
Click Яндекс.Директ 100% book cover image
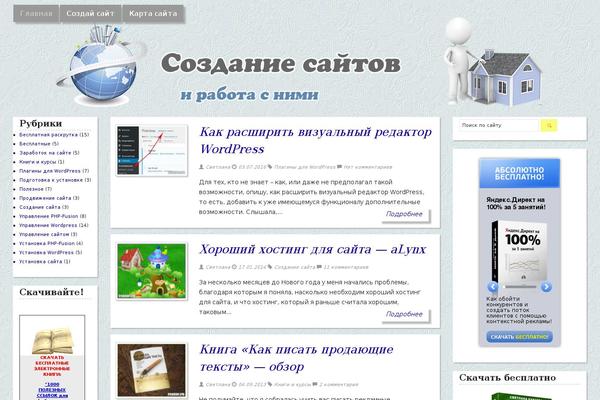click(519, 253)
